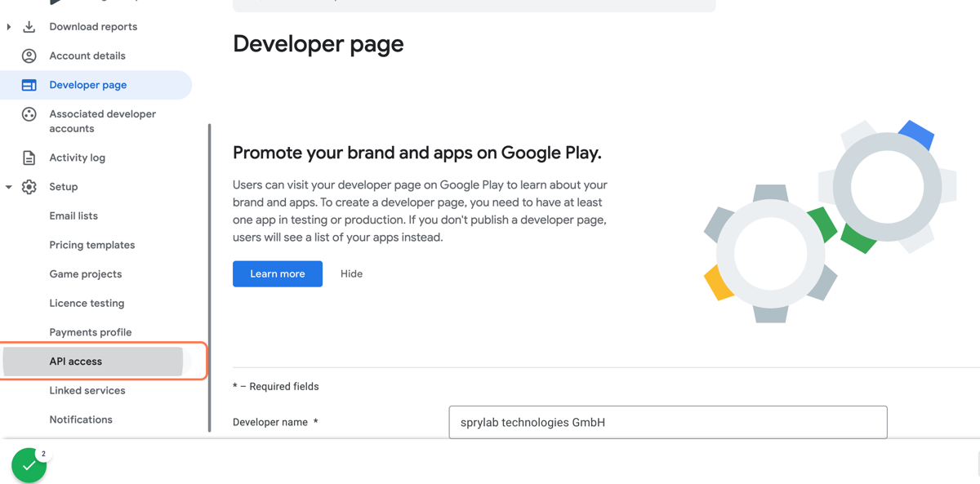Image resolution: width=980 pixels, height=484 pixels.
Task: Open Download reports in sidebar
Action: pyautogui.click(x=93, y=27)
